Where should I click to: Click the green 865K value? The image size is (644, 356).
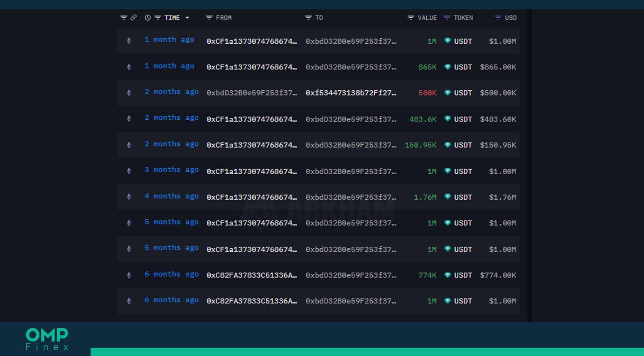(428, 67)
